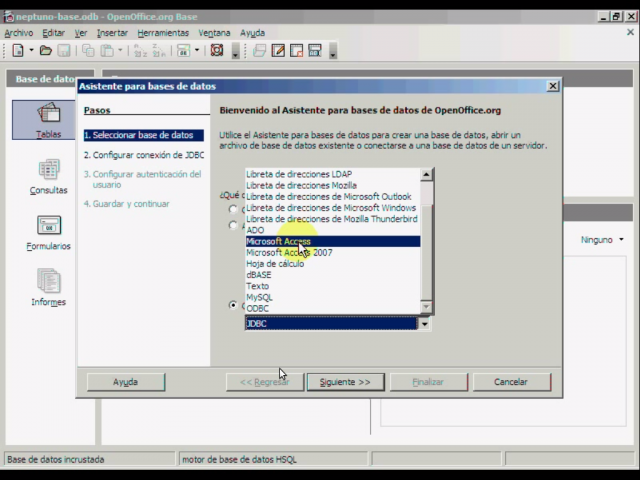Open the Ventana menu
The width and height of the screenshot is (640, 480).
pyautogui.click(x=214, y=33)
